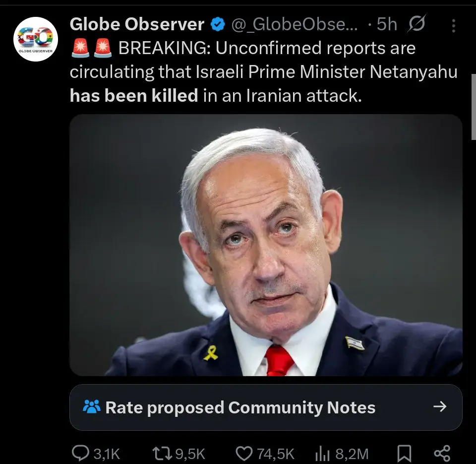
Task: Open the Netanyahu photo in the post
Action: pyautogui.click(x=266, y=245)
